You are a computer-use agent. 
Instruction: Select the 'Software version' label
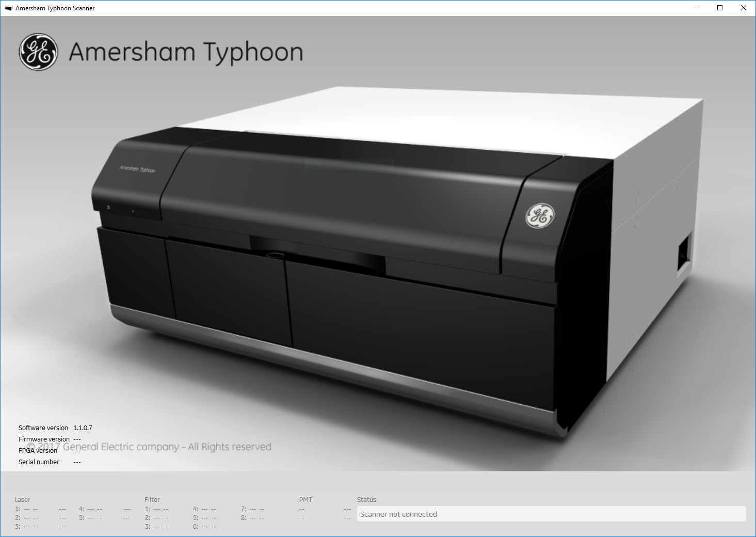(43, 428)
